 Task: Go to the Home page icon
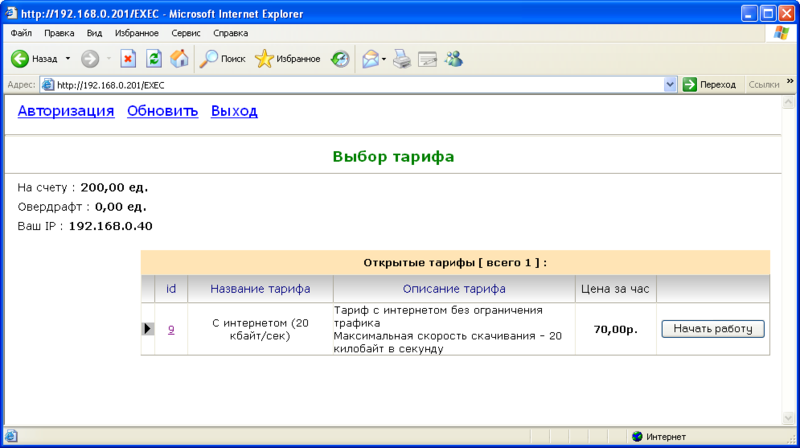tap(179, 59)
